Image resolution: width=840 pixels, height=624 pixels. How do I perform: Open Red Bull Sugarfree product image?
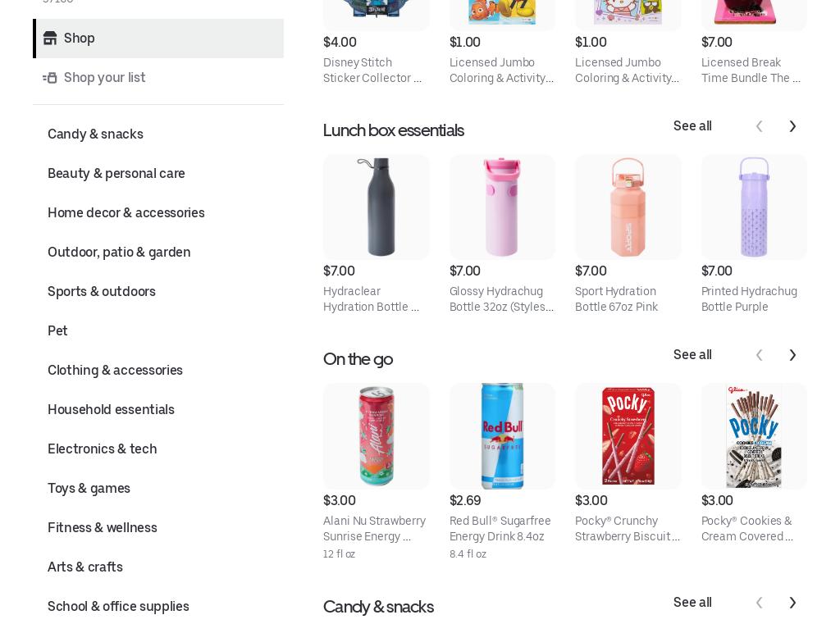[x=502, y=436]
